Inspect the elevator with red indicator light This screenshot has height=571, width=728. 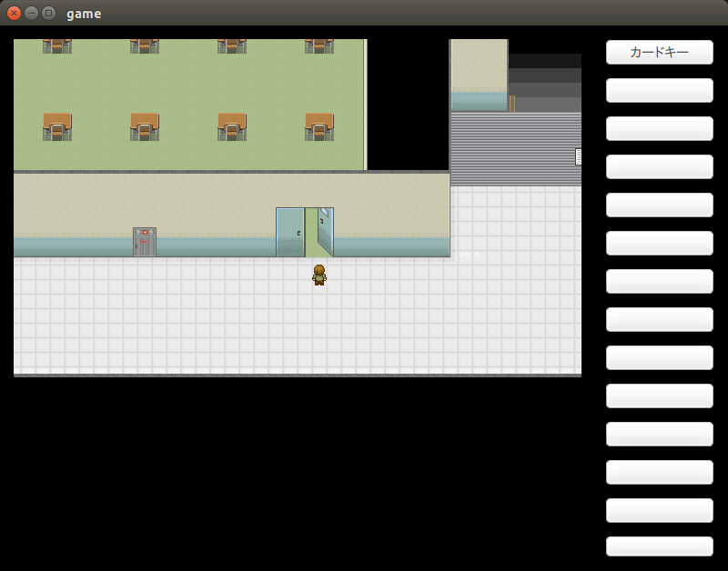145,242
